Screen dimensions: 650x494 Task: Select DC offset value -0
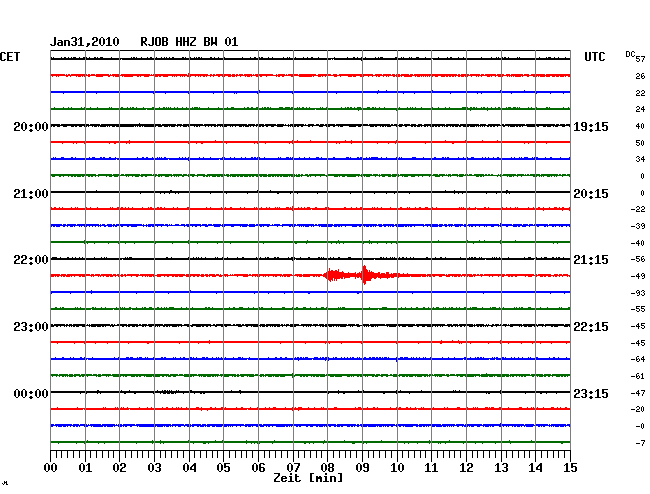pos(640,426)
